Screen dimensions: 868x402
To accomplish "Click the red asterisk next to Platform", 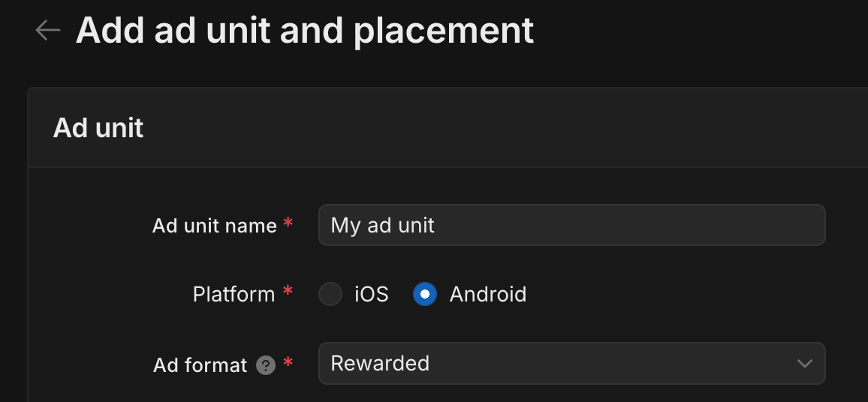I will point(288,292).
